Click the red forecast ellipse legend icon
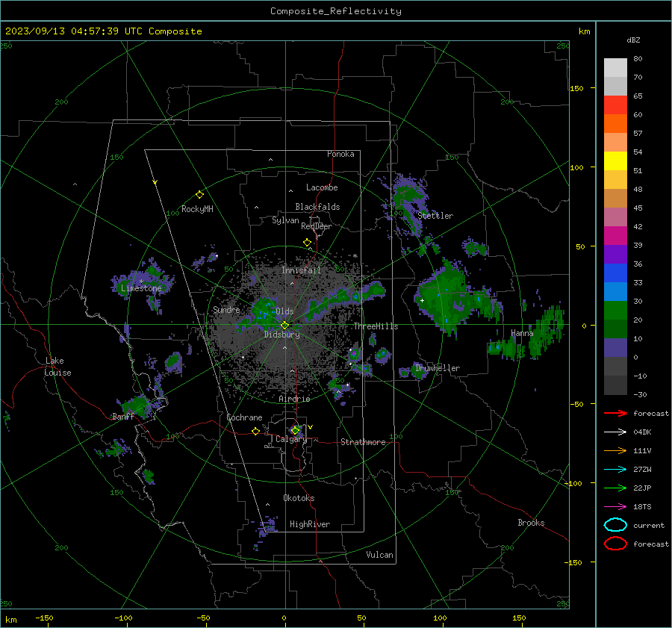The width and height of the screenshot is (672, 628). tap(615, 544)
